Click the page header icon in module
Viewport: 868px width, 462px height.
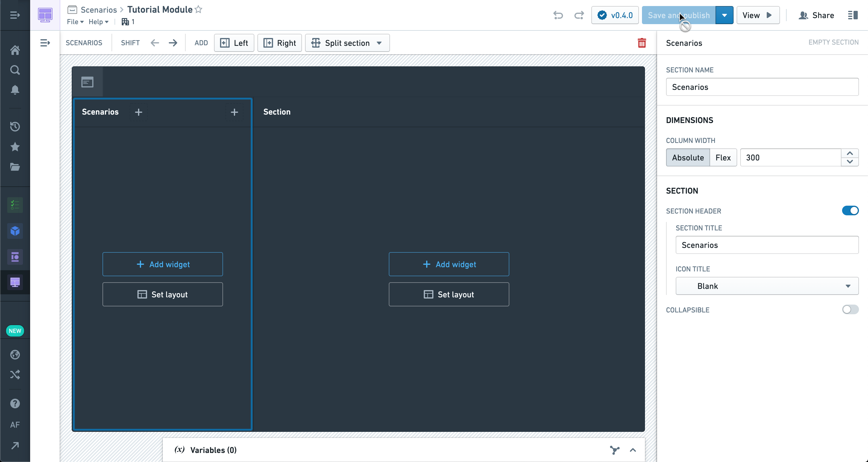click(x=87, y=82)
